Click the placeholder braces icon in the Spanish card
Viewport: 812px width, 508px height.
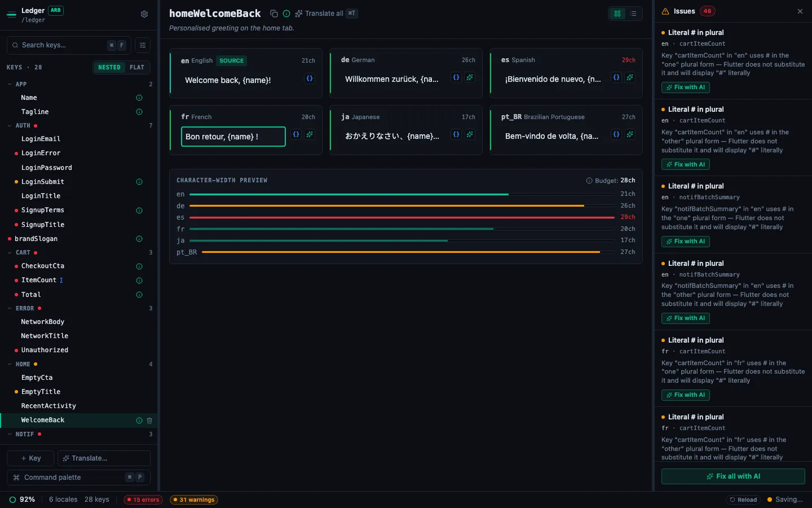click(x=616, y=77)
